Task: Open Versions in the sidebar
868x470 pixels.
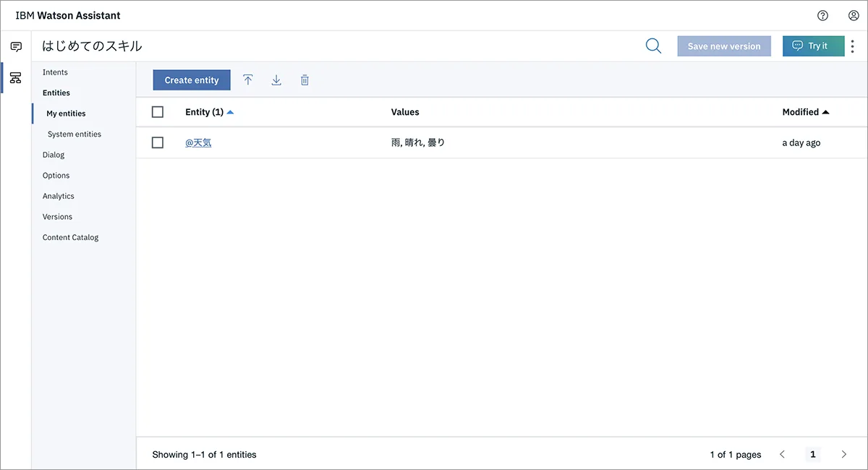Action: tap(57, 216)
